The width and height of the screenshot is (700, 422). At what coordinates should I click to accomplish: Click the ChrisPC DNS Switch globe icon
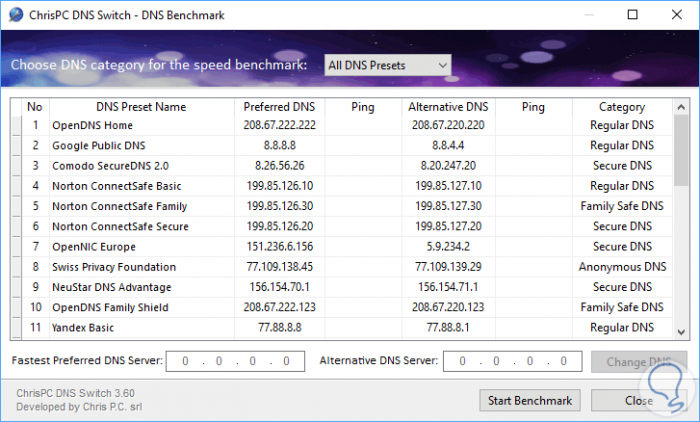click(16, 15)
